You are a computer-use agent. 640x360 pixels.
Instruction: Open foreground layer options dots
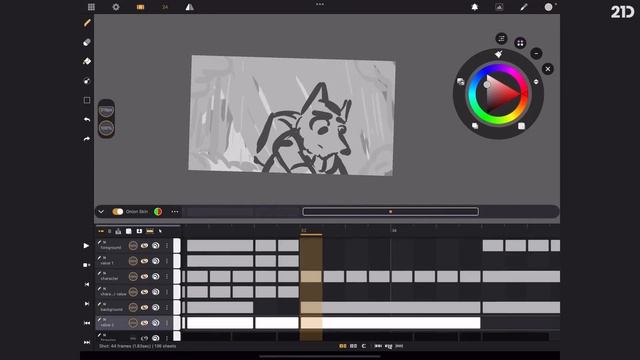point(167,245)
